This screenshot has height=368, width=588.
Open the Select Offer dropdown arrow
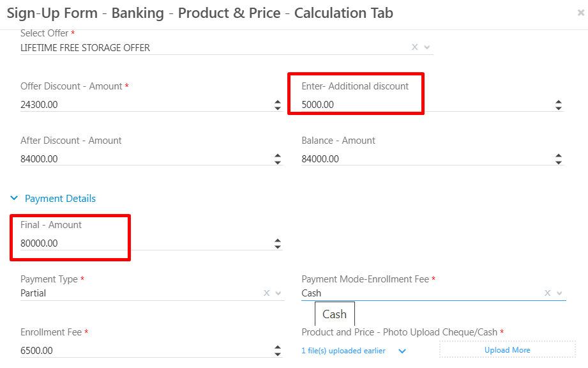[x=427, y=47]
